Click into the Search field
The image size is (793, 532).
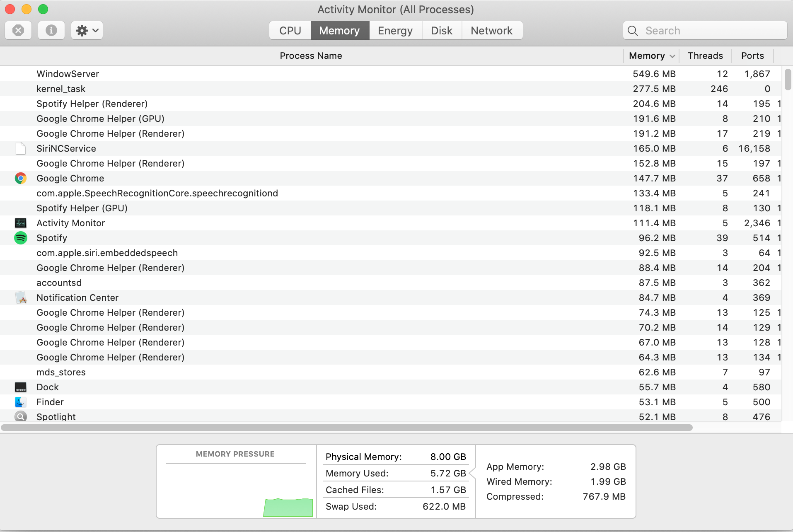pos(705,31)
